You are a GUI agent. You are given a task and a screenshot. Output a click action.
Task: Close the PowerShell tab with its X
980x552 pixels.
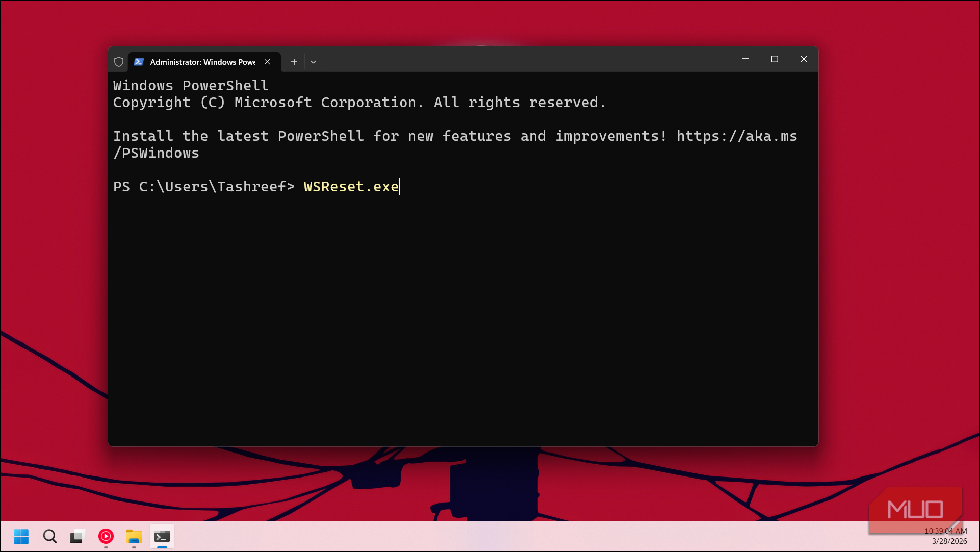pos(267,62)
